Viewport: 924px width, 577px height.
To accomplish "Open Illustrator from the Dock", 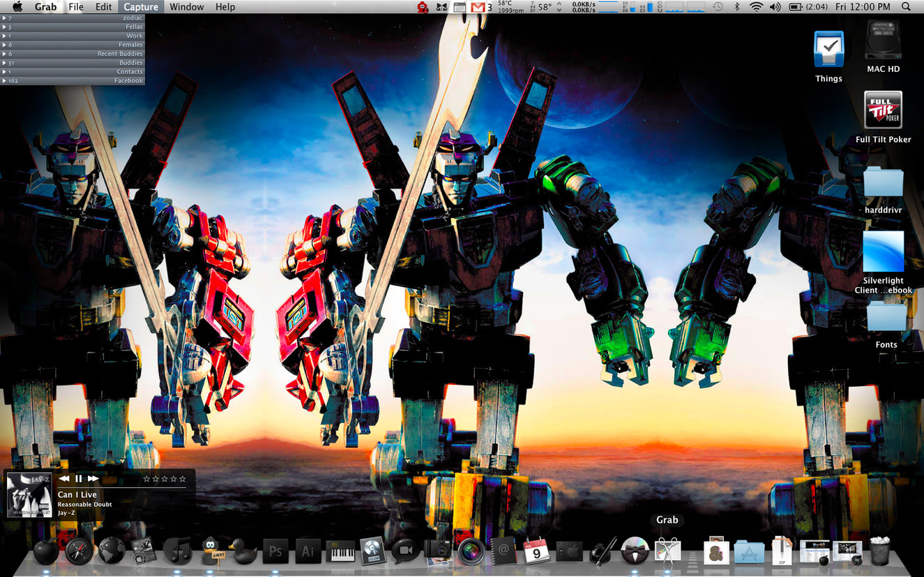I will pos(308,551).
